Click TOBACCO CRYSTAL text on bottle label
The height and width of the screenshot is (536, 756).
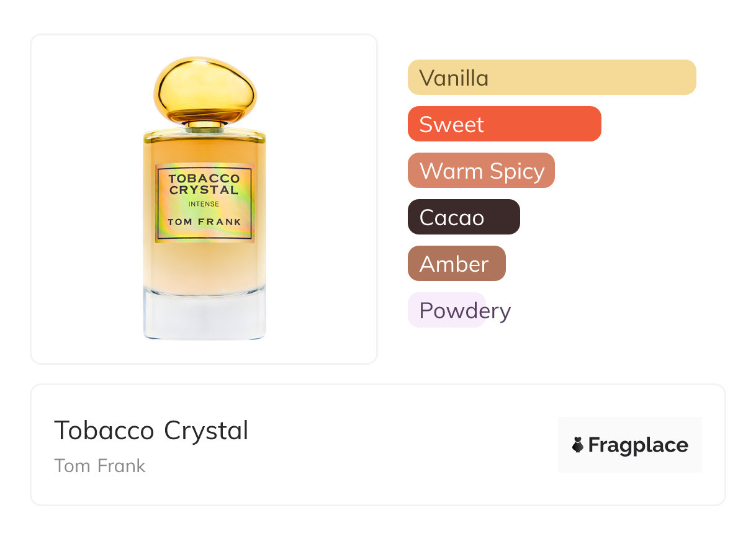pos(204,184)
